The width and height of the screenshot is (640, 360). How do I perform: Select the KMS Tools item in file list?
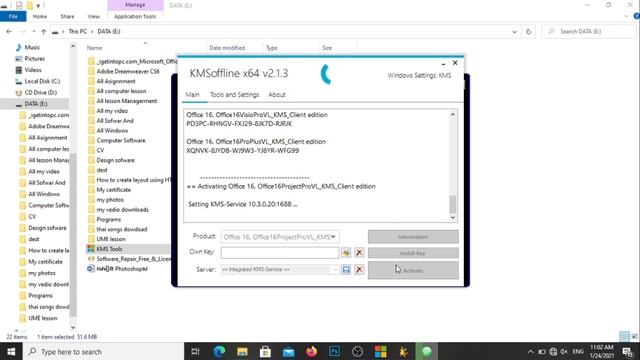(x=109, y=249)
